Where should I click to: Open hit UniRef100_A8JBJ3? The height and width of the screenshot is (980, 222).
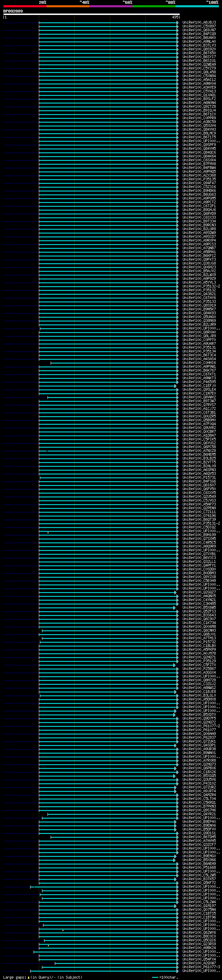click(x=199, y=23)
